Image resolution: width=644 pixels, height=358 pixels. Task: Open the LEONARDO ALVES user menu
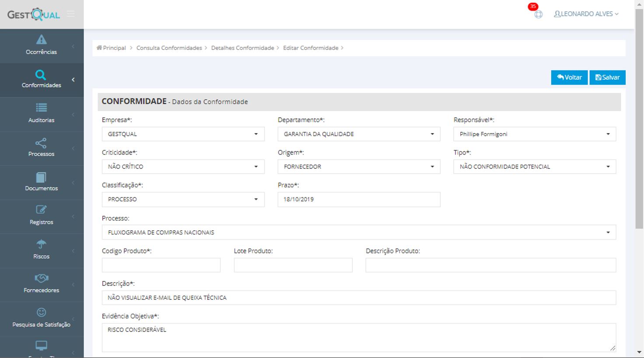[586, 14]
